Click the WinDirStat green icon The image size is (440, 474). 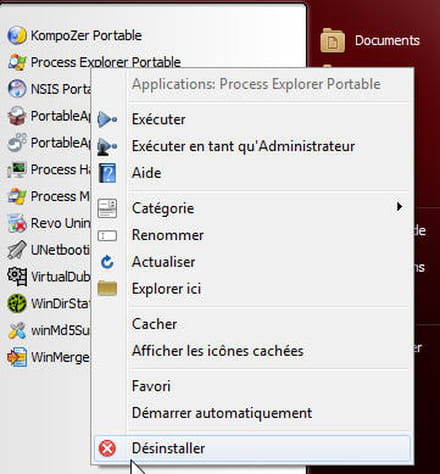coord(17,303)
